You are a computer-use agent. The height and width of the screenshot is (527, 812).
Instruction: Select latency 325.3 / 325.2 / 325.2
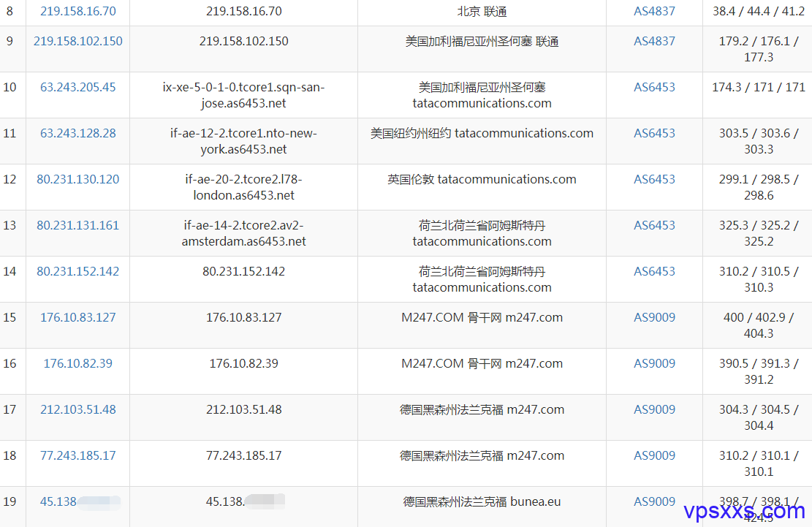click(x=758, y=233)
